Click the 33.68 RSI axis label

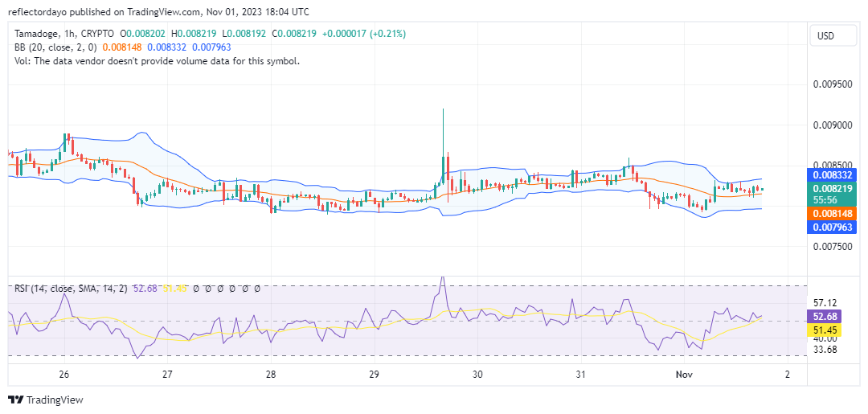825,349
